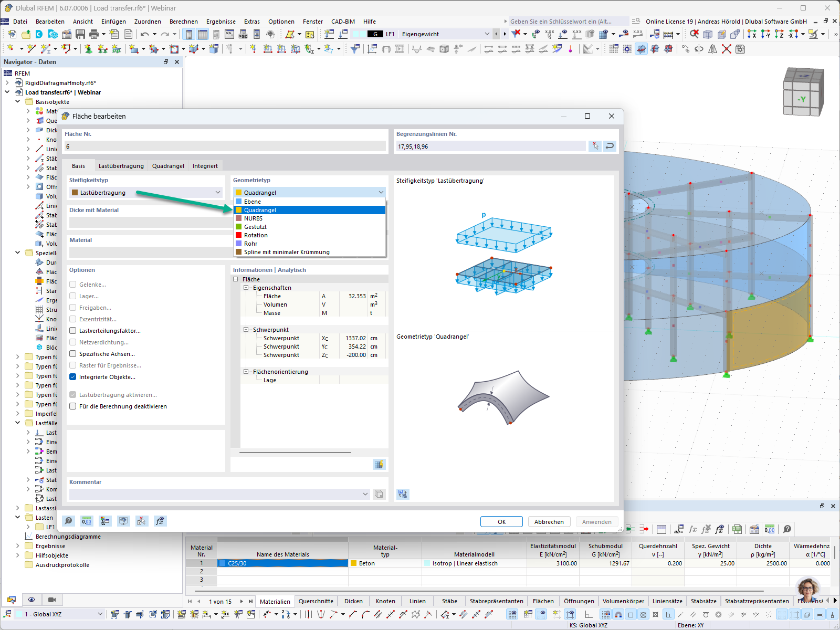840x630 pixels.
Task: Click the C25/30 material color swatch in table
Action: click(223, 563)
